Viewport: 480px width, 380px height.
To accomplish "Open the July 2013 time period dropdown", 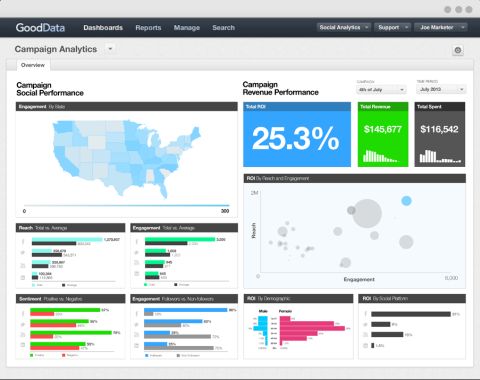I will pos(441,89).
